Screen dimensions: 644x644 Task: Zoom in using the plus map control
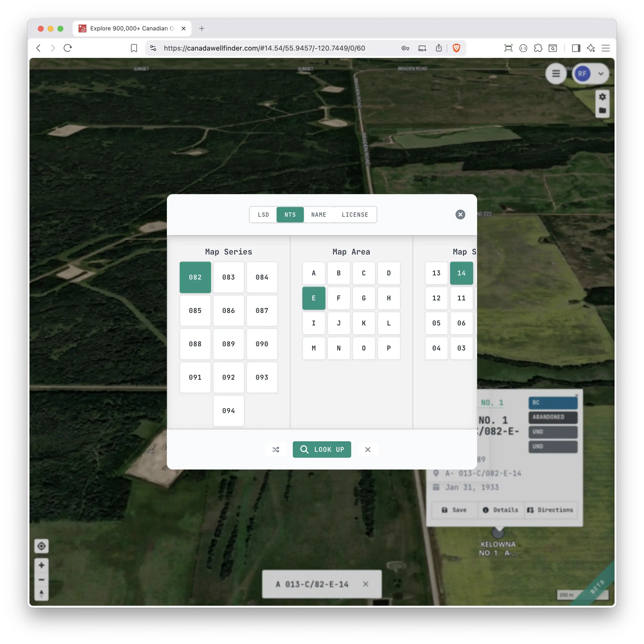click(x=41, y=565)
